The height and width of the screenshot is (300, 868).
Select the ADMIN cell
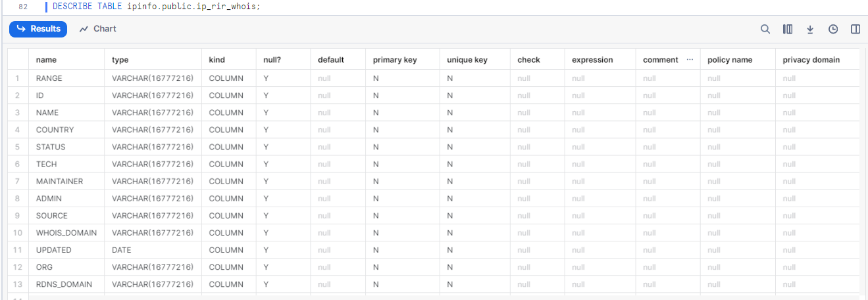click(66, 198)
